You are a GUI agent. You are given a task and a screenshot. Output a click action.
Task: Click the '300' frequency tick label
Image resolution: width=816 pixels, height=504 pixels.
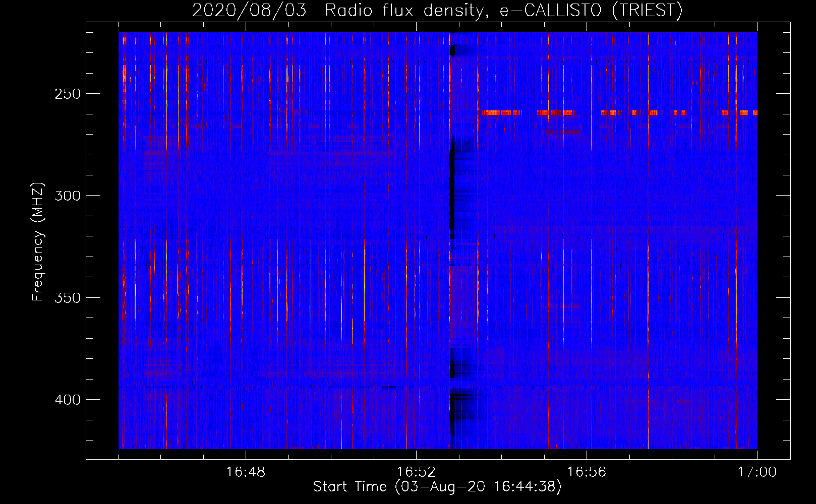point(68,196)
